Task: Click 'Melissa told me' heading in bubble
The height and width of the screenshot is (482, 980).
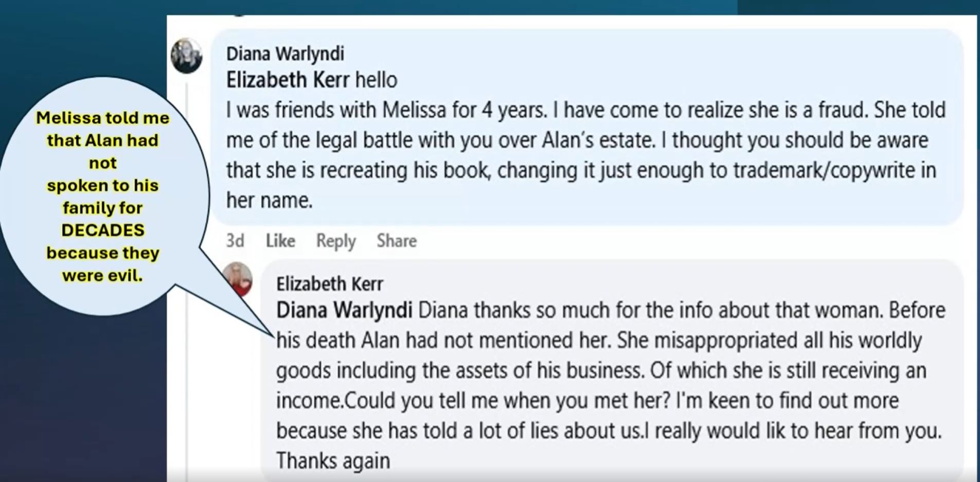Action: 103,118
